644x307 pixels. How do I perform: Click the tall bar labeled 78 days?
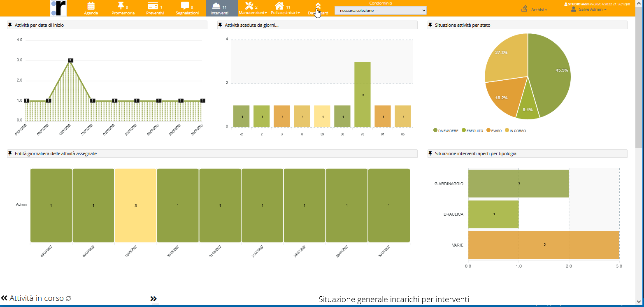click(x=363, y=94)
